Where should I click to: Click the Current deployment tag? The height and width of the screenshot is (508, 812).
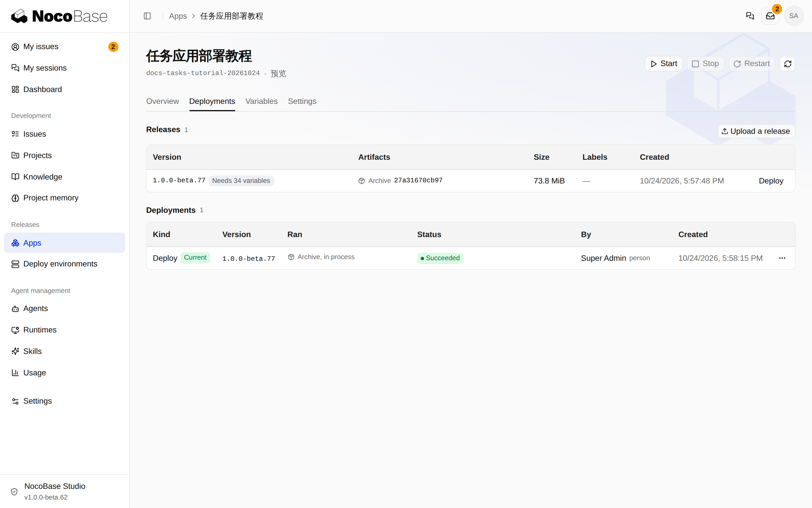click(195, 258)
